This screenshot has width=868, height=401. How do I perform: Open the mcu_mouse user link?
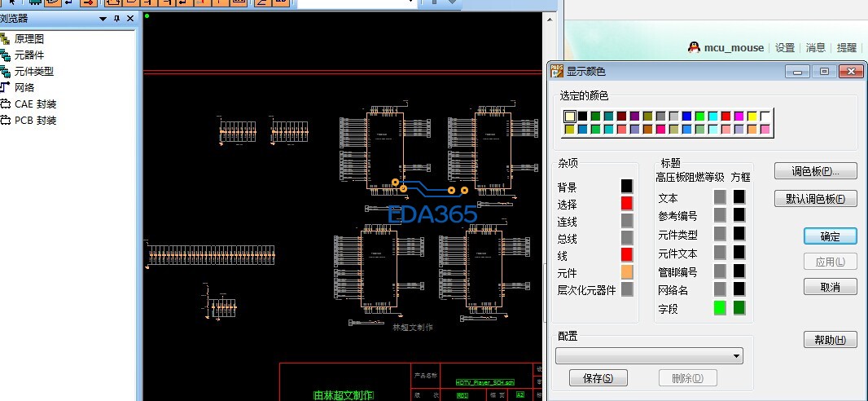point(734,48)
